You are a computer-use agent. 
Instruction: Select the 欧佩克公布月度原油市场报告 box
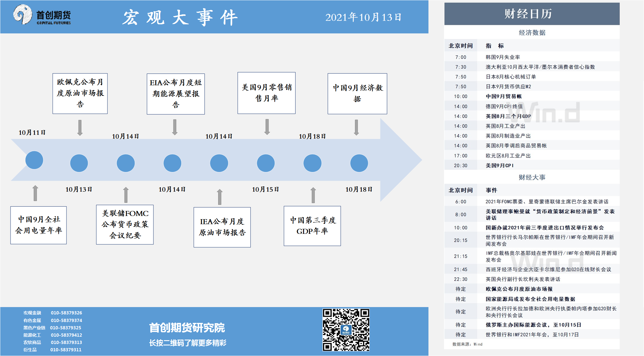tap(80, 93)
